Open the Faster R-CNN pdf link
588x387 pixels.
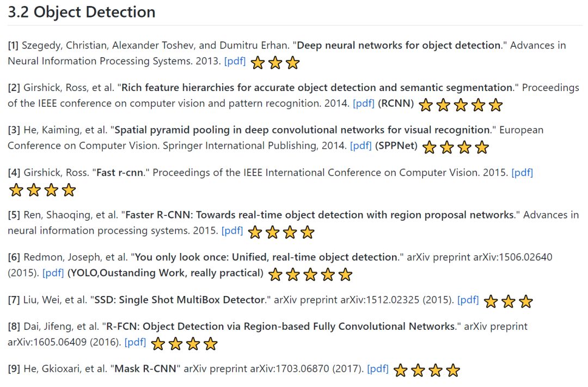click(x=232, y=231)
